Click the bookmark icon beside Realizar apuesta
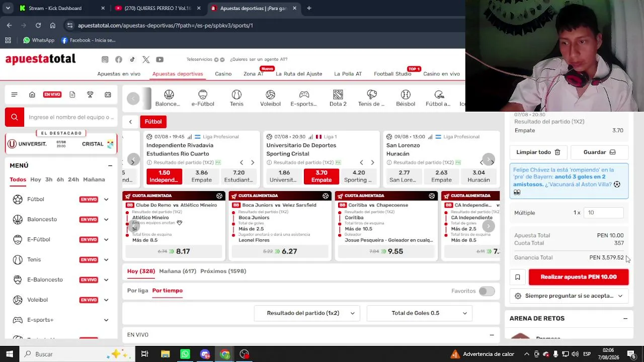Viewport: 644px width, 362px height. pyautogui.click(x=518, y=277)
